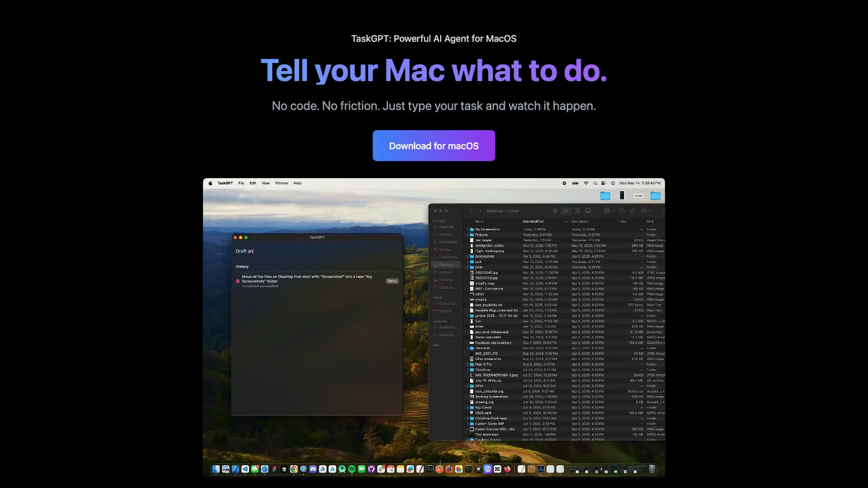Switch Finder to gallery view
This screenshot has height=488, width=868.
pos(588,211)
